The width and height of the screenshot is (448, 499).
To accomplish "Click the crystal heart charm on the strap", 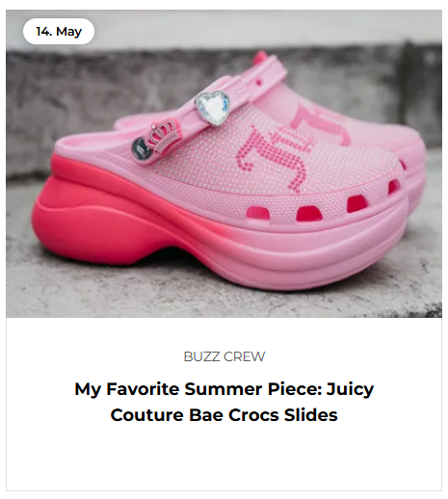I will pos(213,108).
